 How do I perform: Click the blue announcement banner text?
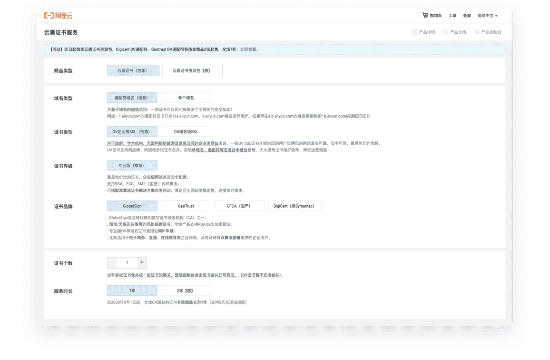pyautogui.click(x=154, y=49)
